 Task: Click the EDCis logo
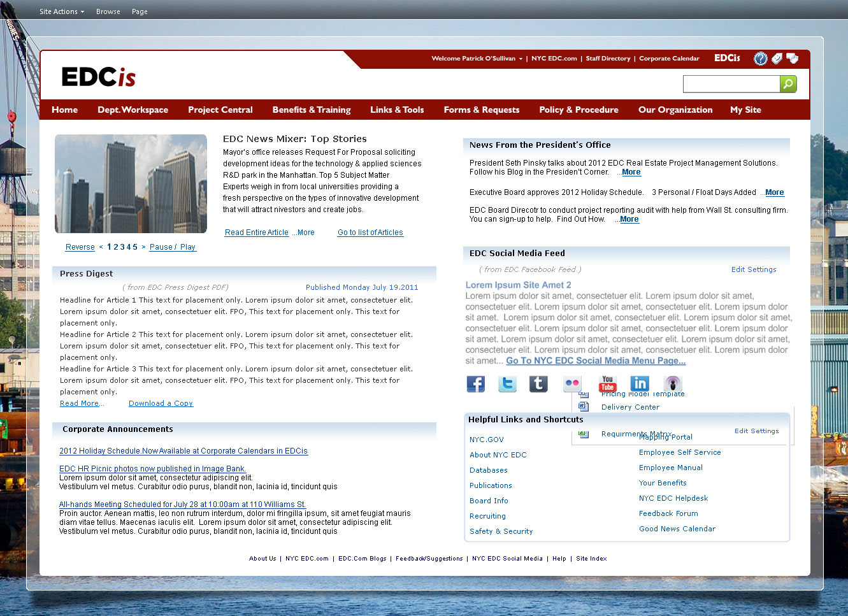[99, 77]
